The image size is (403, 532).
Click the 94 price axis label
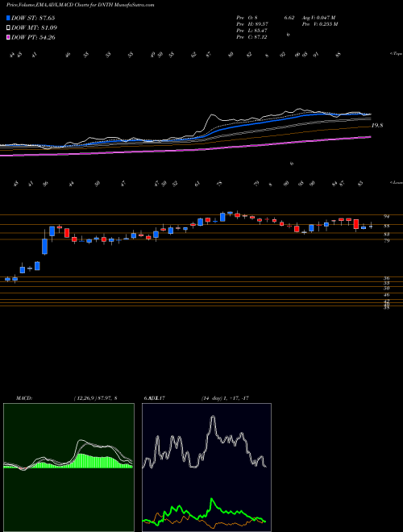point(386,216)
